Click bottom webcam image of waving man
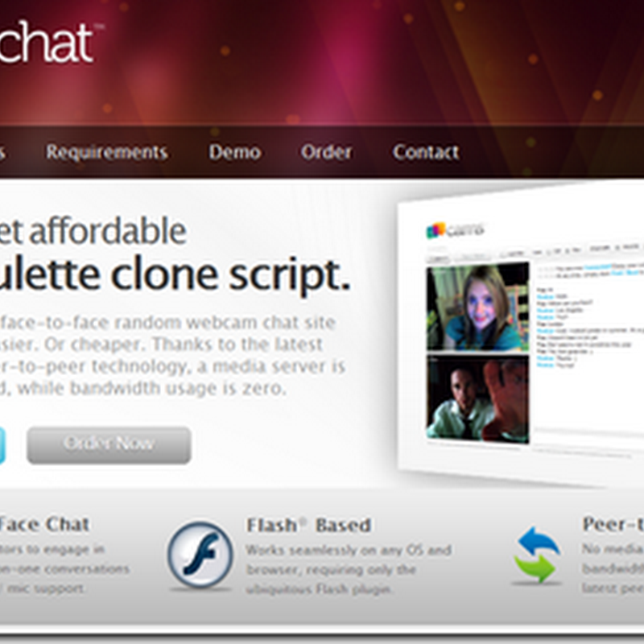 (477, 398)
